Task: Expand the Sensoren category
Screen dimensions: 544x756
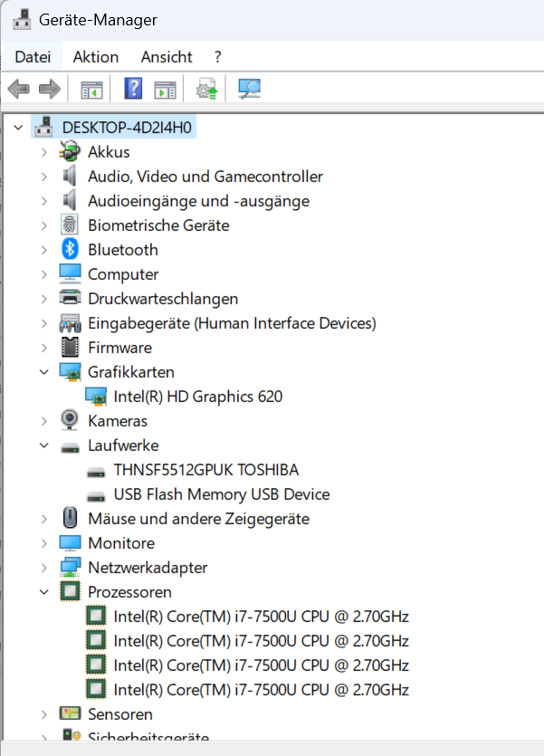Action: tap(44, 714)
